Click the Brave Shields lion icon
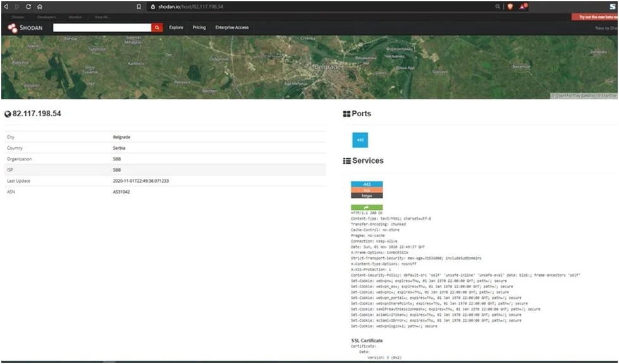 pos(510,6)
